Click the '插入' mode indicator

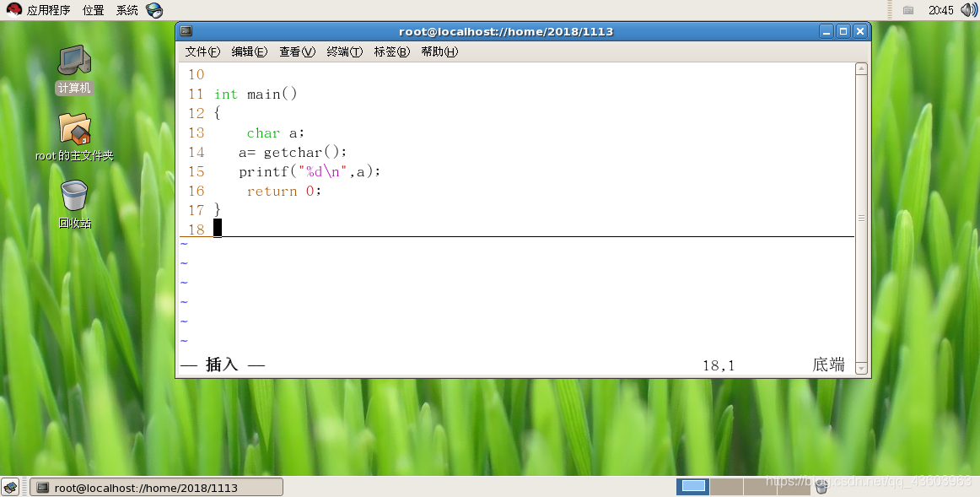222,365
